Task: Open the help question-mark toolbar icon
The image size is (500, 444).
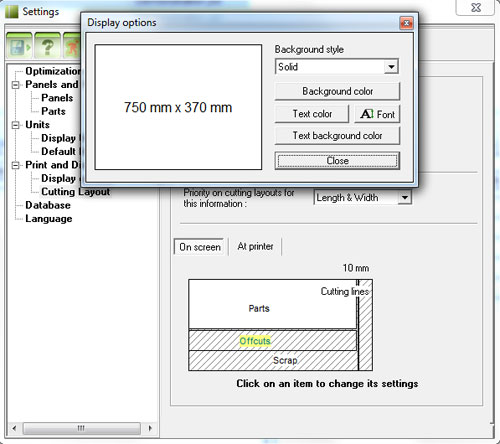Action: (47, 46)
